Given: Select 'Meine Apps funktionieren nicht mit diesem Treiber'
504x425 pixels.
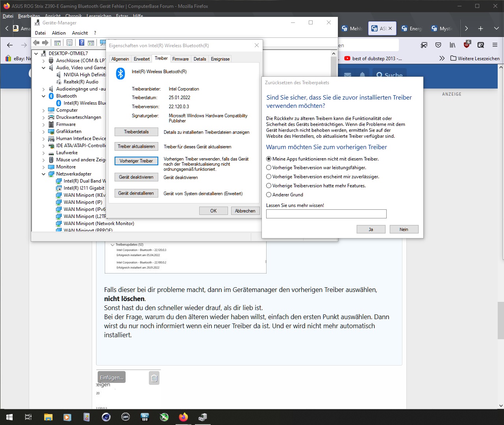Looking at the screenshot, I should [x=269, y=159].
